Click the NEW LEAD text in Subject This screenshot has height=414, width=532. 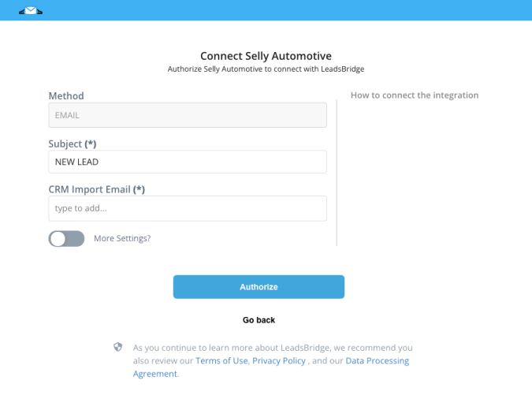[76, 162]
